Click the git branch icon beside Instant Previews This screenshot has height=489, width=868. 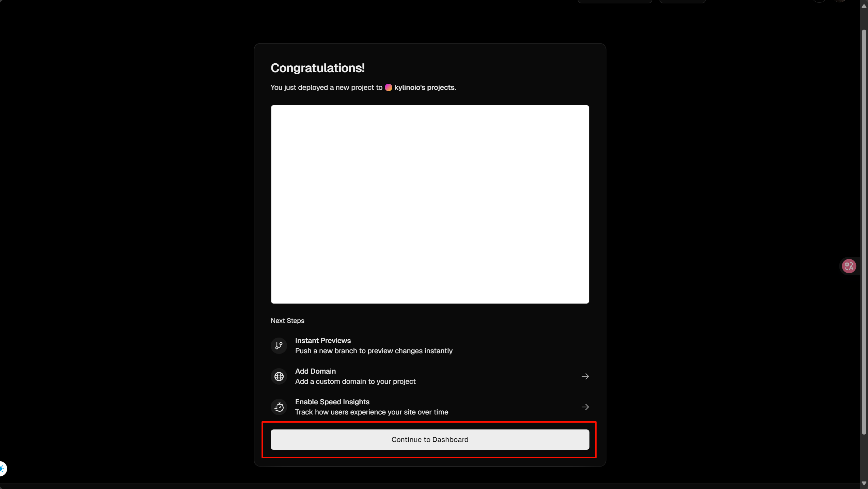pyautogui.click(x=279, y=346)
